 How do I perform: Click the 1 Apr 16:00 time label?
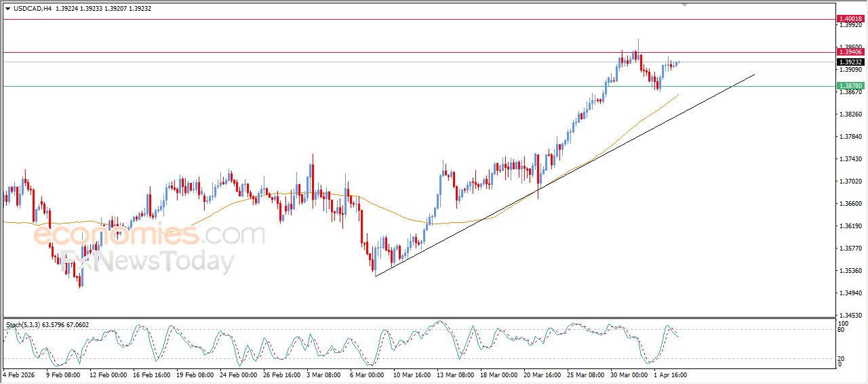pos(671,375)
